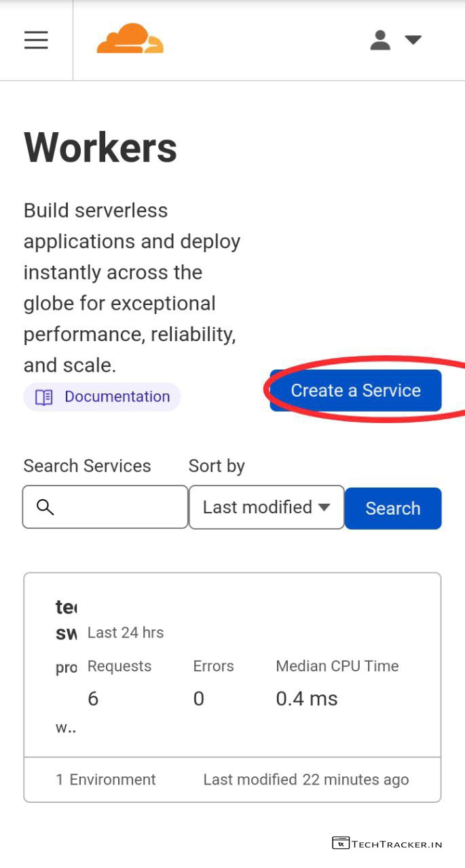This screenshot has height=868, width=465.
Task: Click the magnifying glass search icon
Action: click(x=45, y=507)
